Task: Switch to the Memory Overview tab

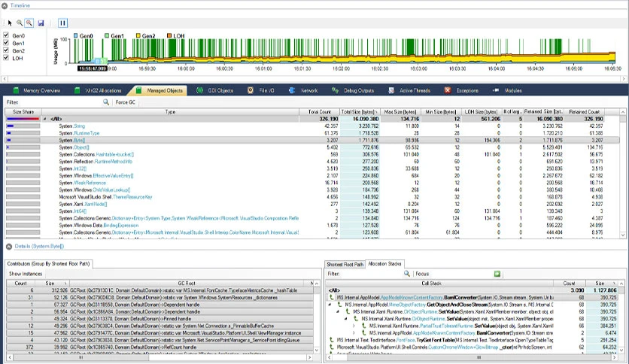Action: pos(37,90)
